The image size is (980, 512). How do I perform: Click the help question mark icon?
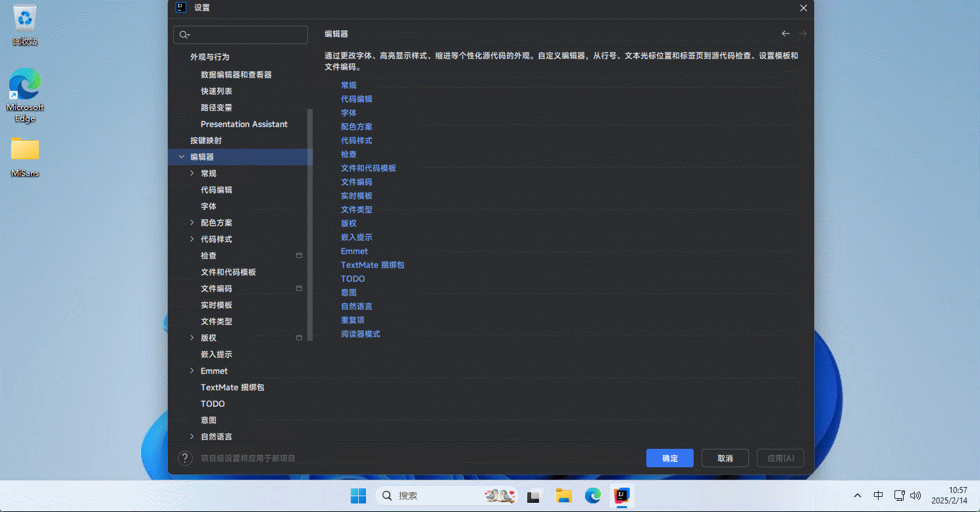pyautogui.click(x=185, y=458)
